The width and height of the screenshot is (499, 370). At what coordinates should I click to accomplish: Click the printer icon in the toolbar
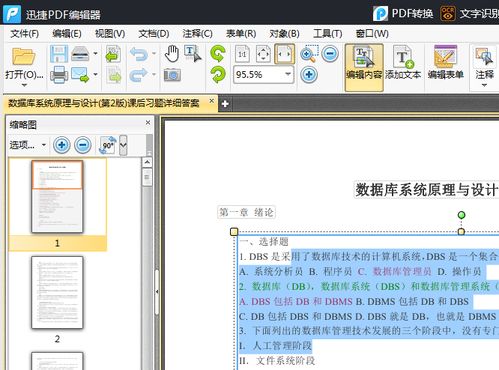click(x=59, y=74)
